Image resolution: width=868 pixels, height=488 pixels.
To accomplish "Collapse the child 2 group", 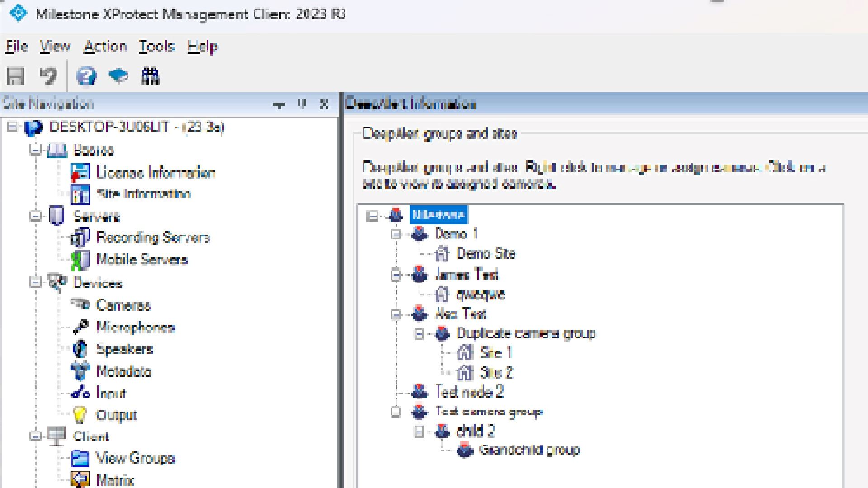I will (x=419, y=432).
